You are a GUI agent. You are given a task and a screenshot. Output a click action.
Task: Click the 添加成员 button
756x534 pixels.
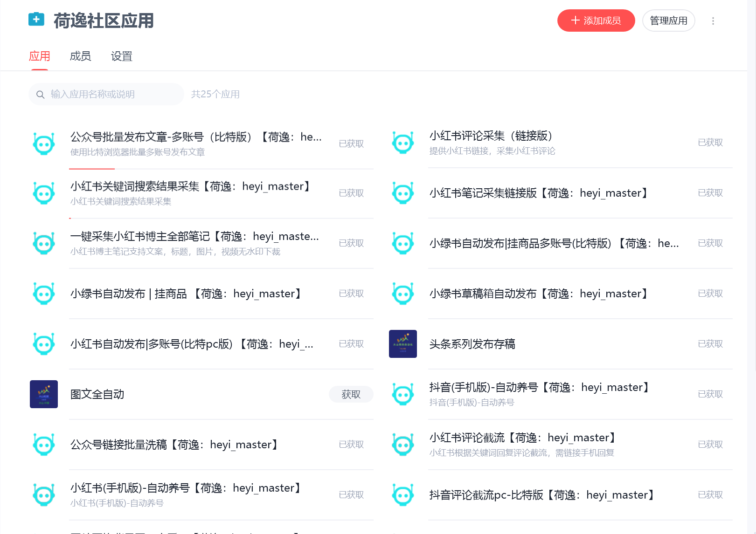(596, 21)
